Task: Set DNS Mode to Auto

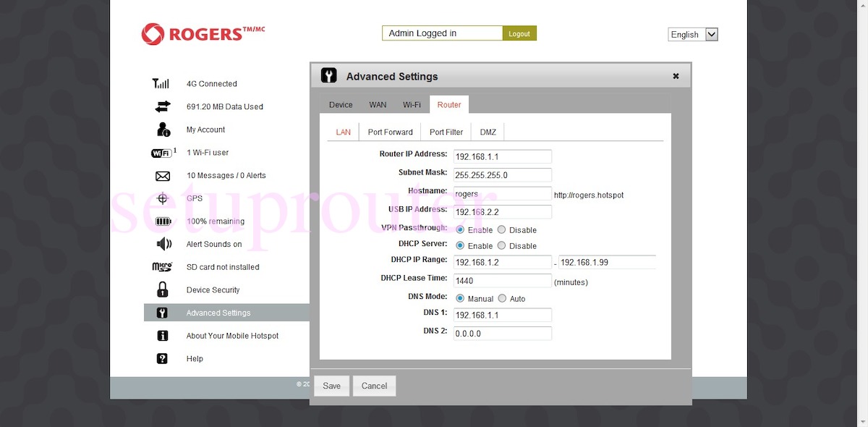Action: coord(502,298)
